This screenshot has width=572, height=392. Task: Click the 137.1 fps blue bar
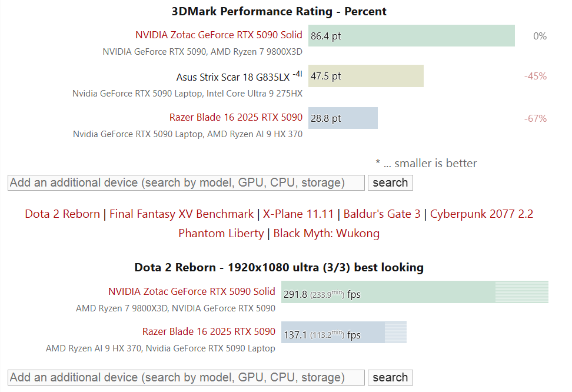344,332
